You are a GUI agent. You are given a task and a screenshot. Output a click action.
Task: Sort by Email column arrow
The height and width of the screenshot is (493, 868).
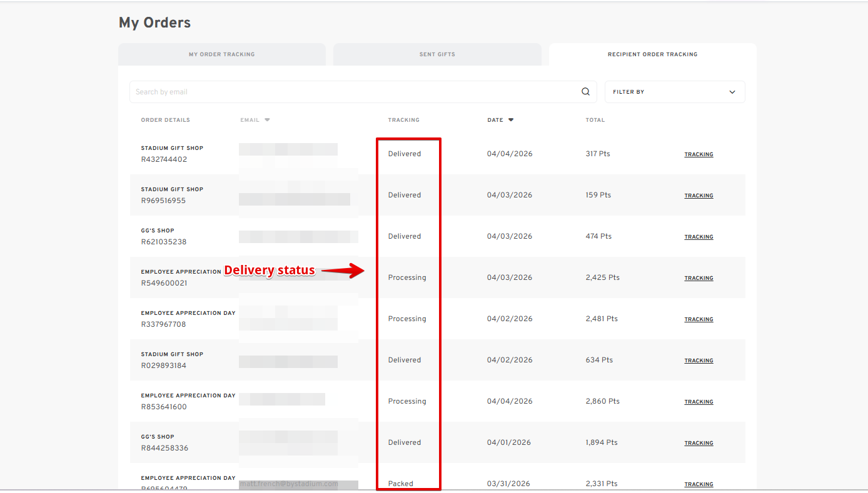(x=267, y=120)
